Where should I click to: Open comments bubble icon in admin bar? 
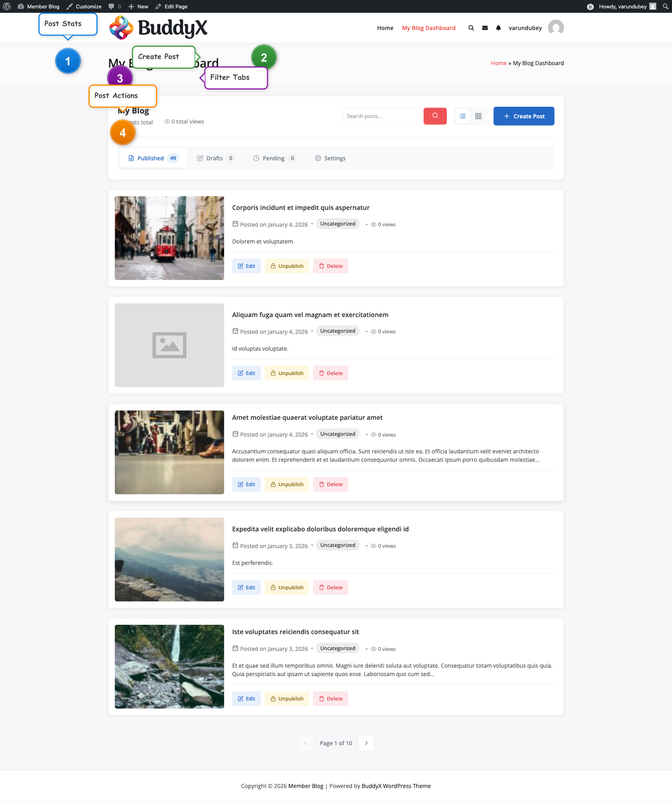pyautogui.click(x=115, y=6)
